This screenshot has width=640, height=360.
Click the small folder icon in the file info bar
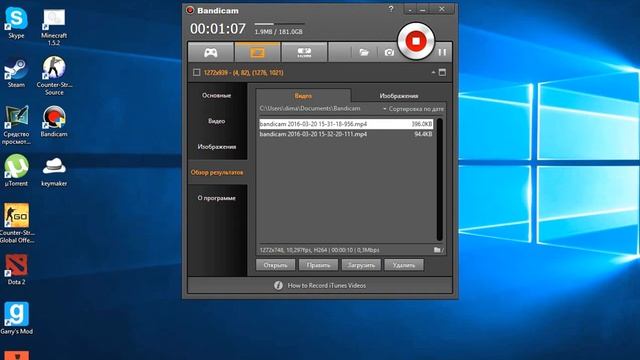pyautogui.click(x=438, y=250)
